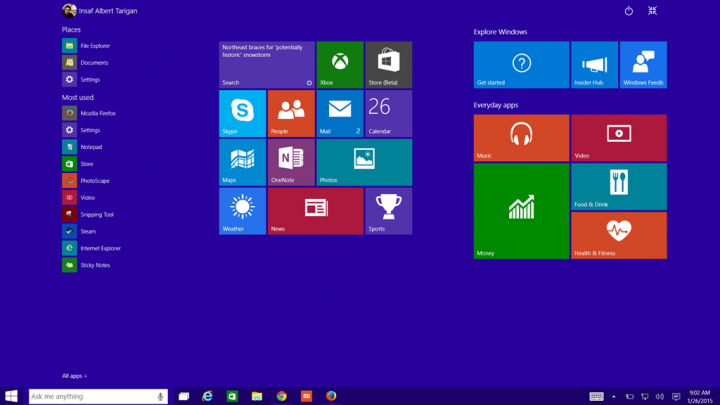
Task: Open File Explorer on the taskbar
Action: click(x=257, y=396)
